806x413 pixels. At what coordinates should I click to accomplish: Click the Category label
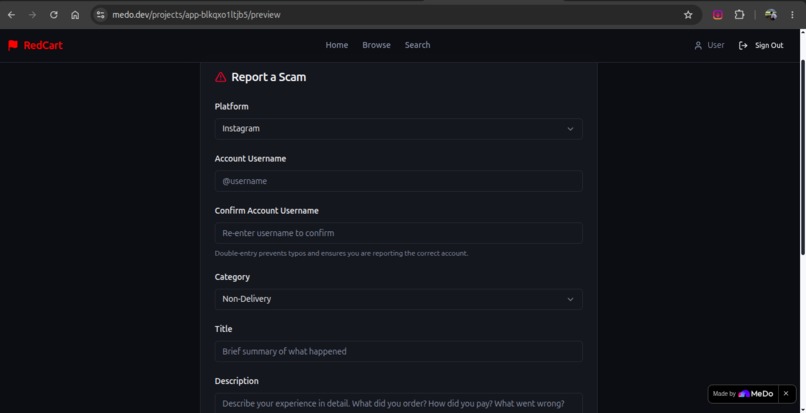click(x=232, y=277)
